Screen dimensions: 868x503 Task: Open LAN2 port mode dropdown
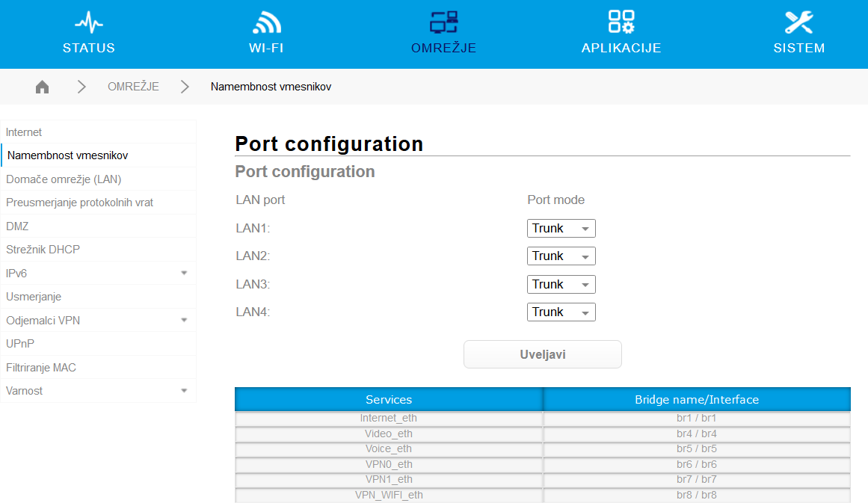(561, 256)
